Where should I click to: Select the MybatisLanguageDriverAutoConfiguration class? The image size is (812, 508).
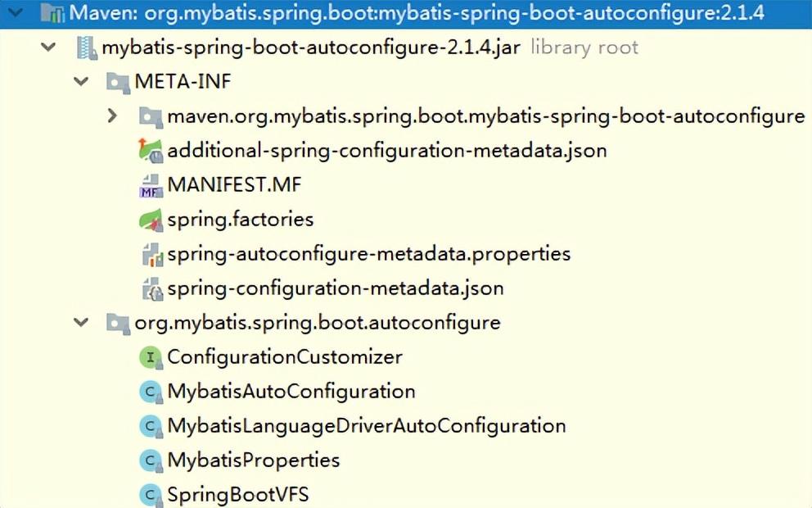367,426
